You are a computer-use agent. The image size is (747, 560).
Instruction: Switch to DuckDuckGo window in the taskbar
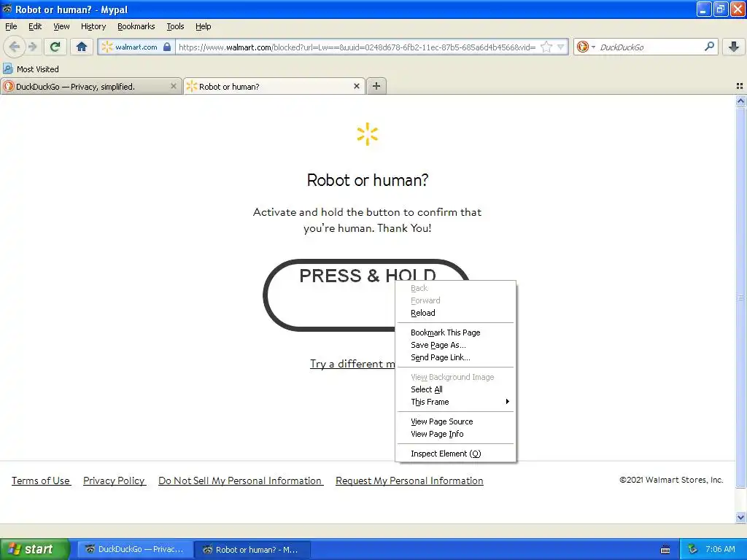coord(136,550)
